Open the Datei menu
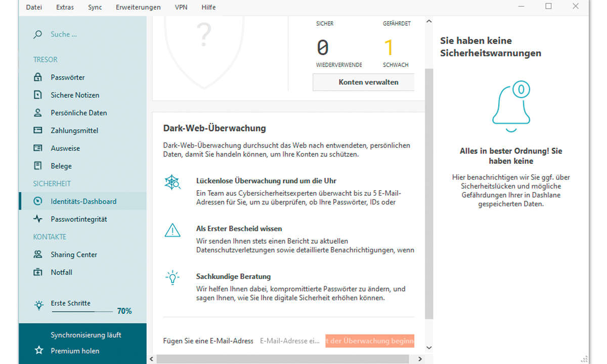 coord(34,7)
